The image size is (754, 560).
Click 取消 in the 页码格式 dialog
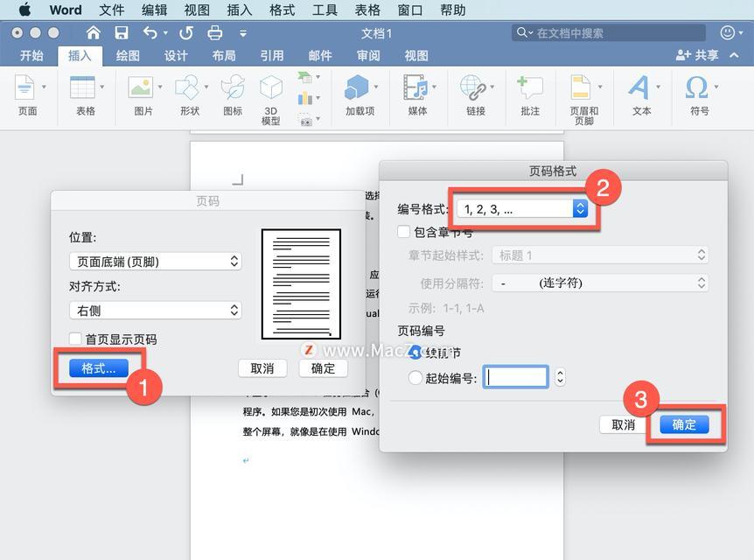(x=623, y=424)
